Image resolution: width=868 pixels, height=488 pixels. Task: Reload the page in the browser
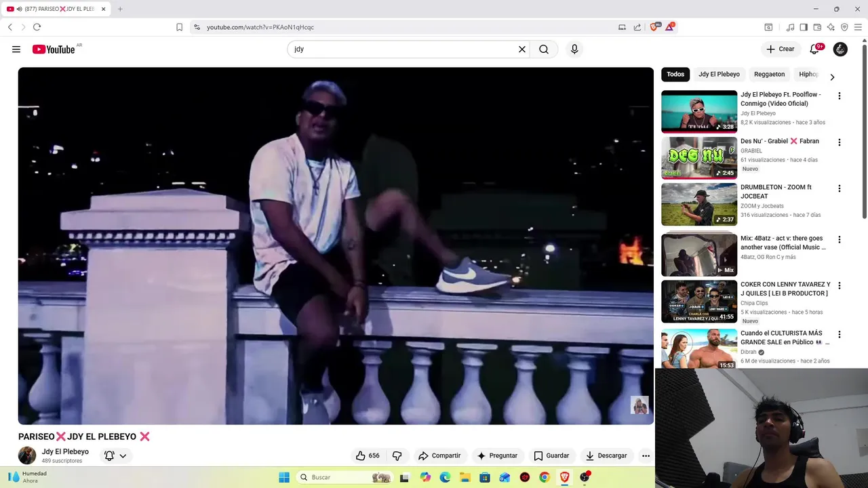[x=37, y=27]
